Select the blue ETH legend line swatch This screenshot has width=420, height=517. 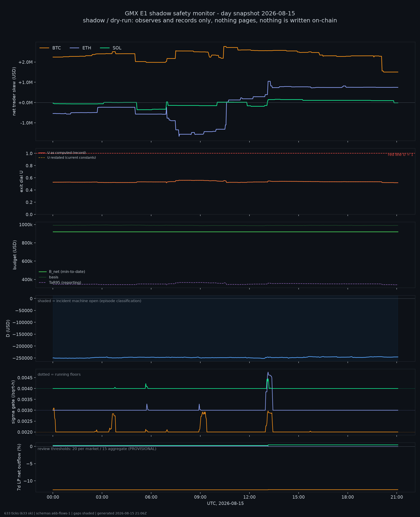74,48
